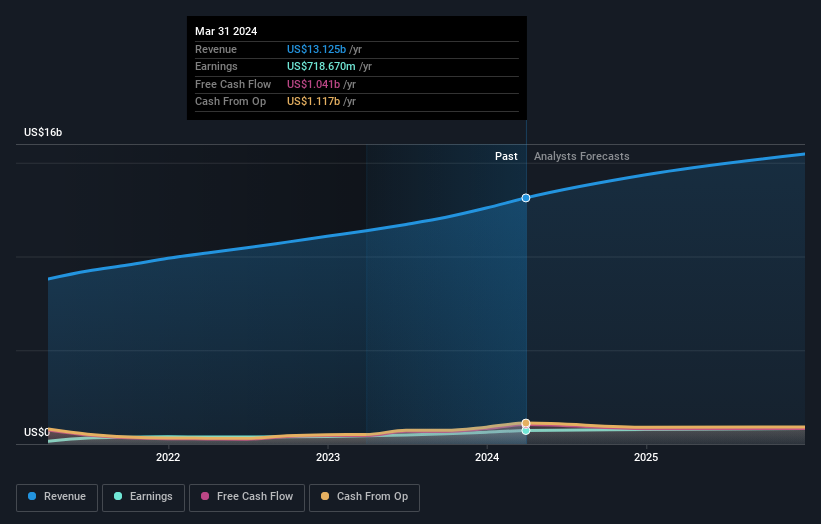Toggle the Cash From Op legend button
Image resolution: width=821 pixels, height=524 pixels.
[x=364, y=497]
